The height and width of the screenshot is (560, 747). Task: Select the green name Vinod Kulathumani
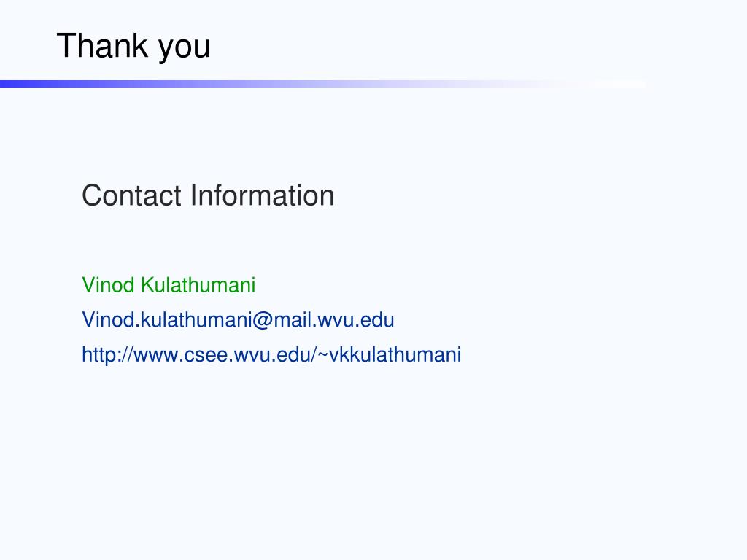169,285
